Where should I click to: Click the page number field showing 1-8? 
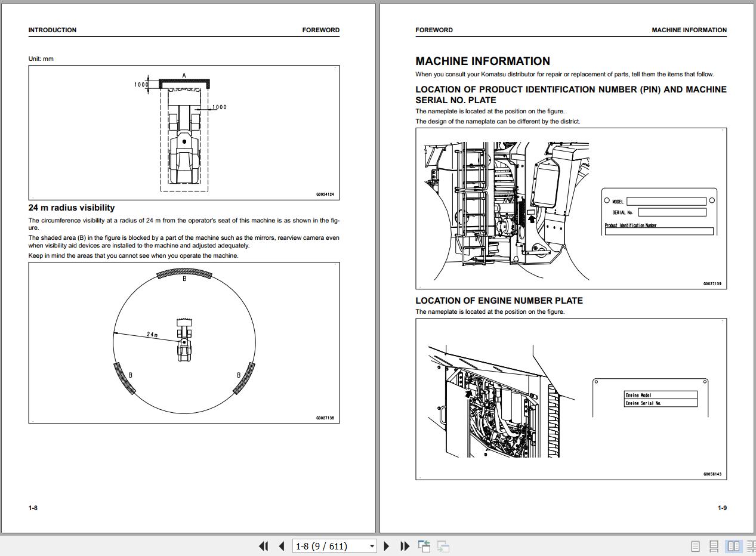coord(329,546)
